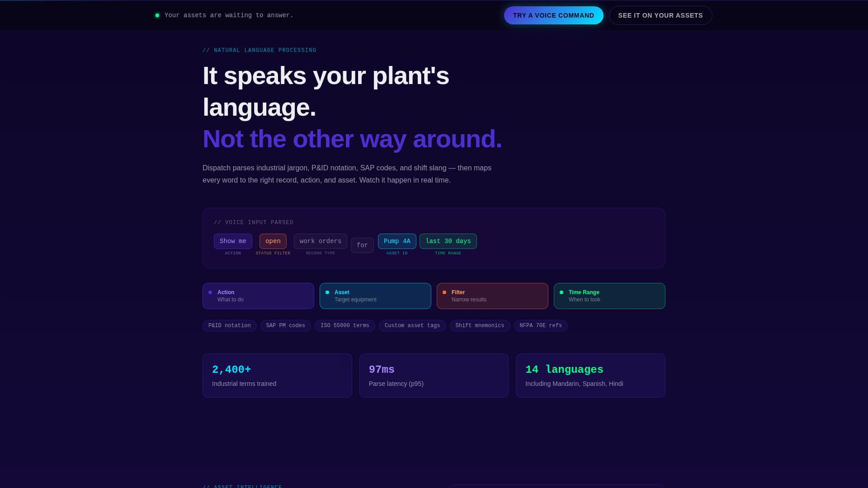Open See It On Your Assets
Screen dimensions: 868x488
[660, 15]
